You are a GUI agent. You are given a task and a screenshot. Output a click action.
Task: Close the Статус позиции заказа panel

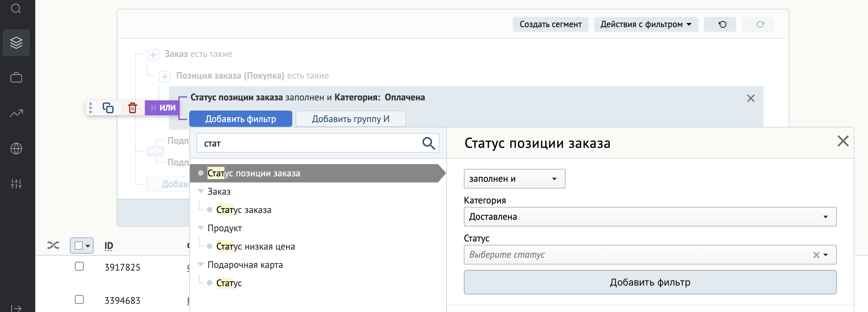coord(843,141)
